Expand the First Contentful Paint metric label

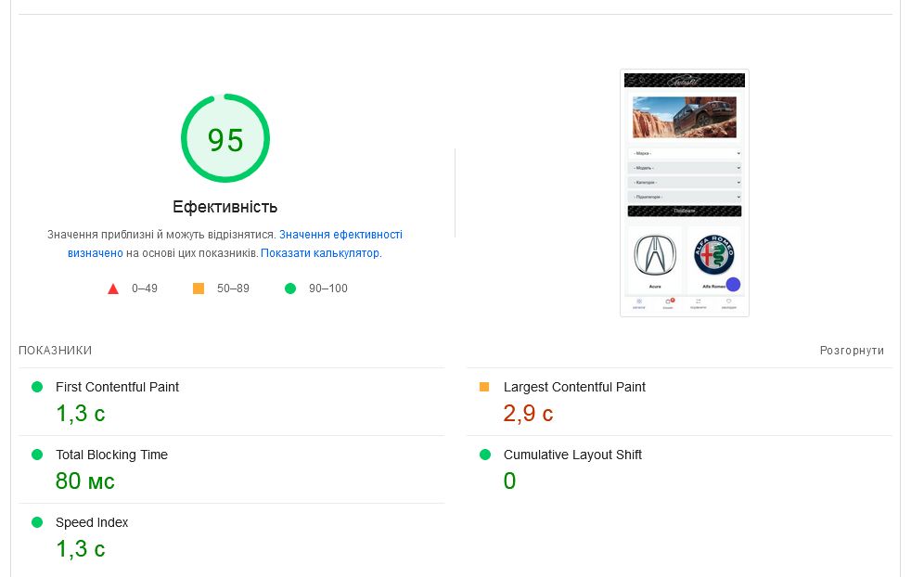coord(117,387)
